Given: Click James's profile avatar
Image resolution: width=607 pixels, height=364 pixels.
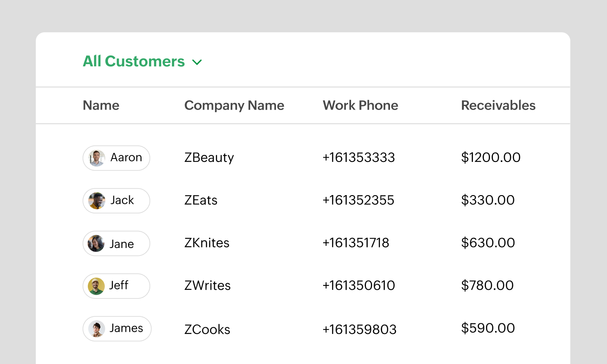Looking at the screenshot, I should click(x=97, y=329).
